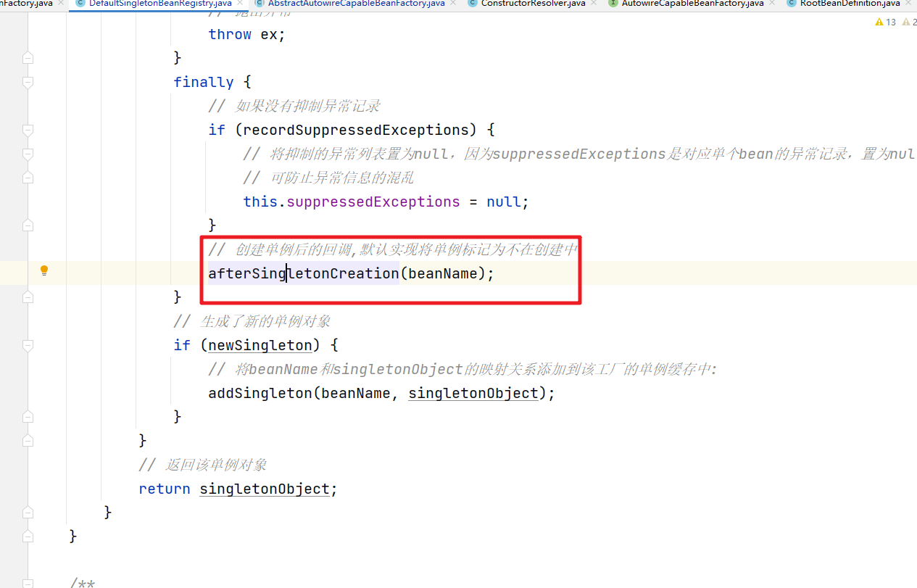917x588 pixels.
Task: Click the addSingleton method call
Action: (x=260, y=393)
